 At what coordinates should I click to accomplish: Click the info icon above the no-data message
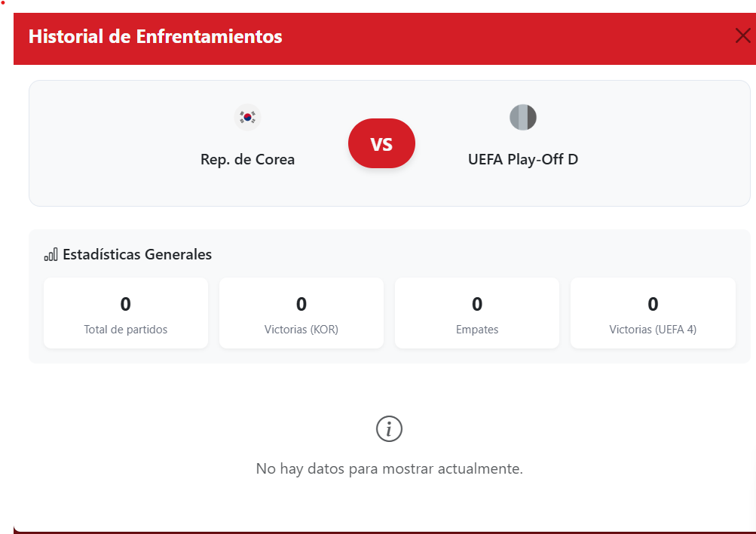pos(389,429)
